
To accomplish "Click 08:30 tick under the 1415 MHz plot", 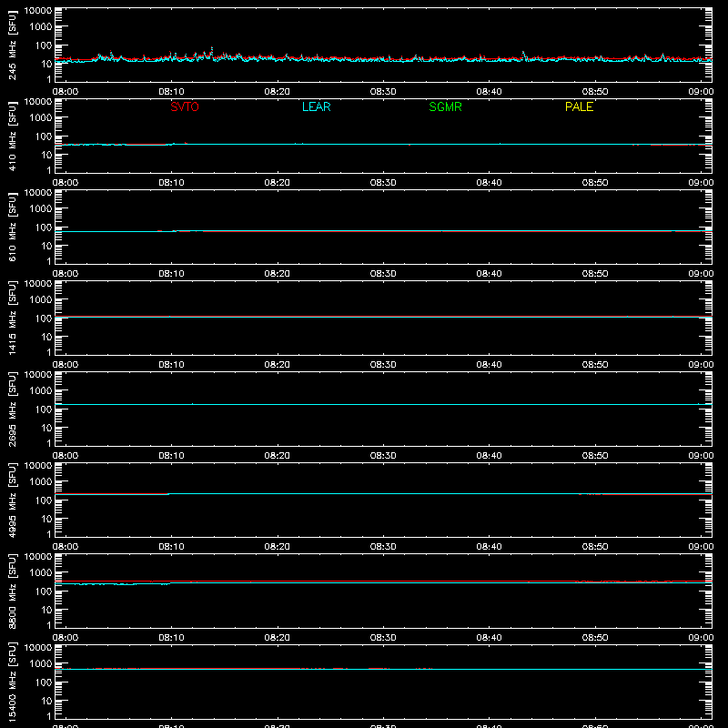I will click(383, 365).
